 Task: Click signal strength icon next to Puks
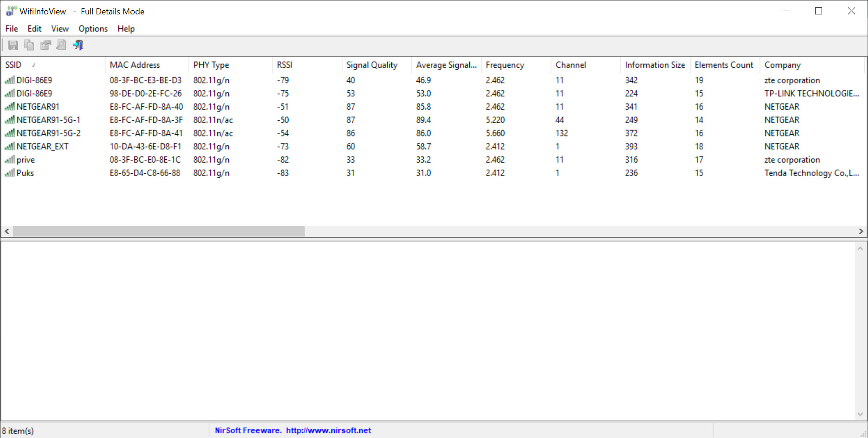tap(9, 173)
